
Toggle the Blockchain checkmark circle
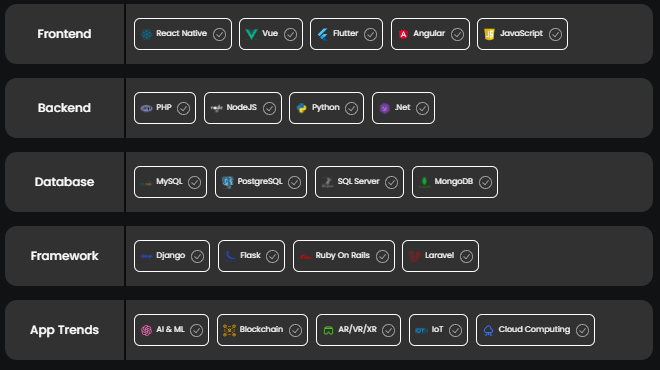(295, 330)
